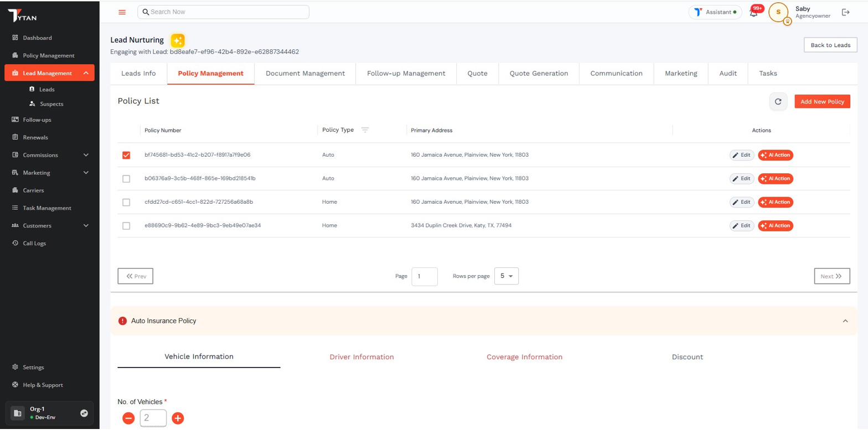Open the Tasks tab
Viewport: 868px width, 434px height.
click(768, 74)
